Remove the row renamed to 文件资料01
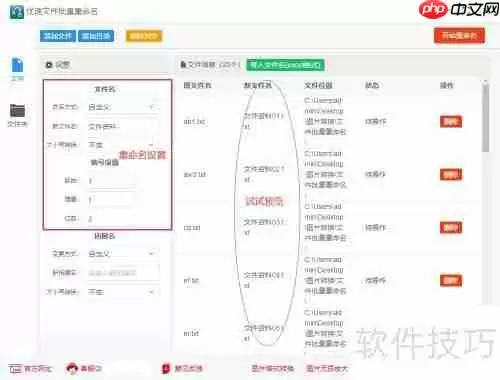 point(451,122)
